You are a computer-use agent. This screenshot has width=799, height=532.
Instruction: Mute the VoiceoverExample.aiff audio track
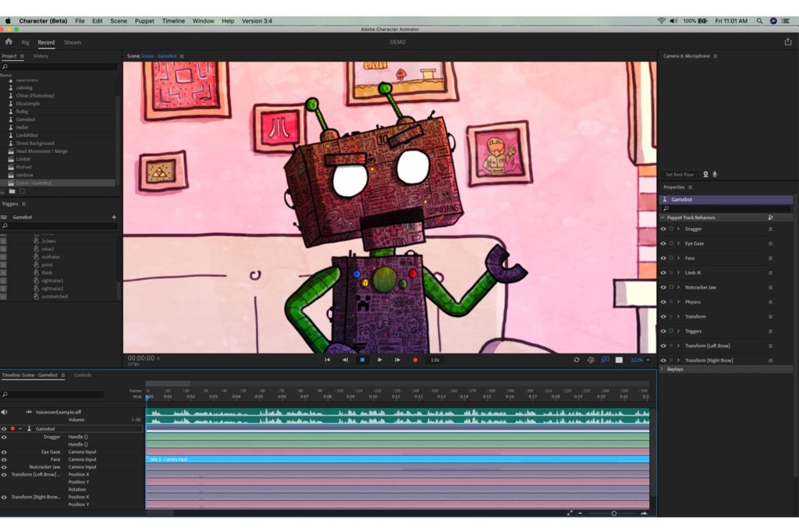coord(4,412)
